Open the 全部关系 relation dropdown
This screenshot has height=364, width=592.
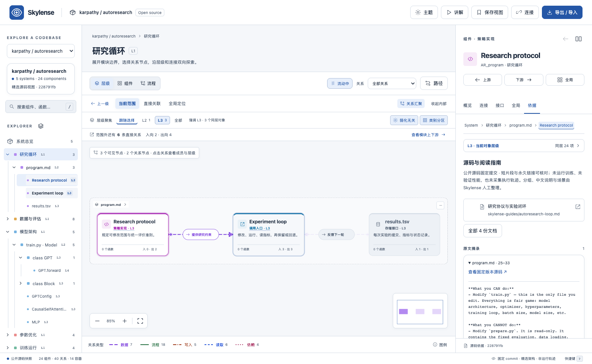tap(392, 83)
